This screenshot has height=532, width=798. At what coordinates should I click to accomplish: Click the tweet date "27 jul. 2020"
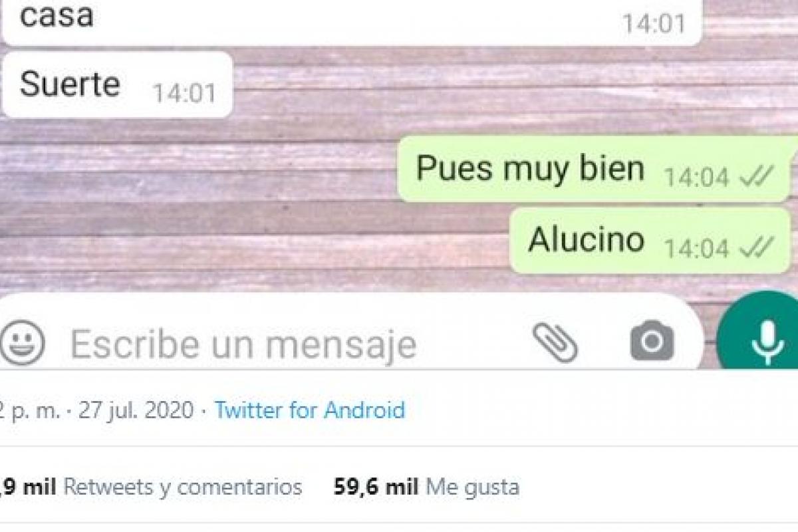tap(136, 410)
